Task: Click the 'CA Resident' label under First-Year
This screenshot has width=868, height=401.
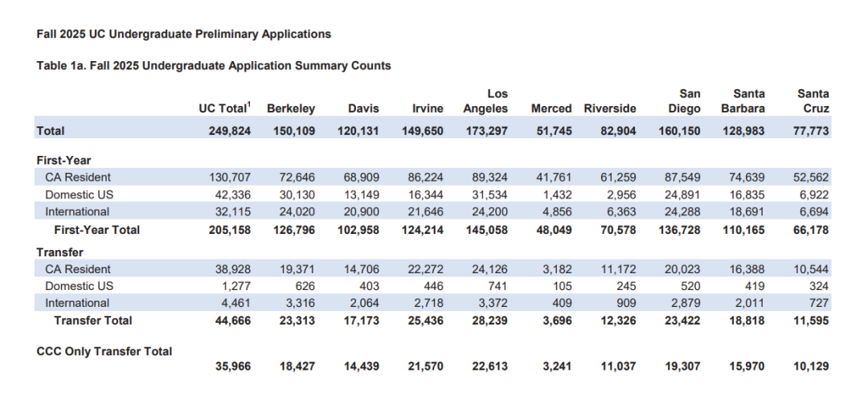Action: [x=77, y=178]
